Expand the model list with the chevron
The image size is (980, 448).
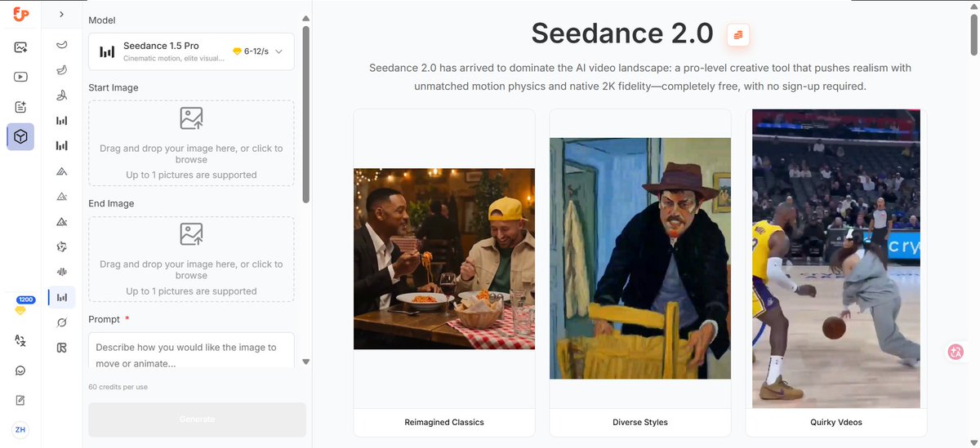[x=62, y=14]
